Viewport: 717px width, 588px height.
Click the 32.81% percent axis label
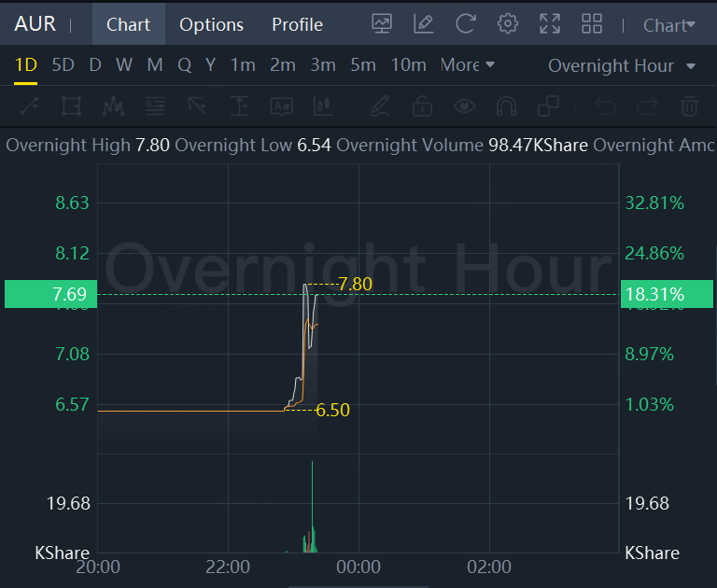pyautogui.click(x=654, y=203)
